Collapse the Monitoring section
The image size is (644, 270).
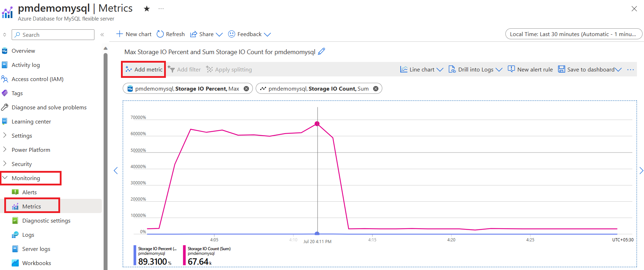[26, 178]
